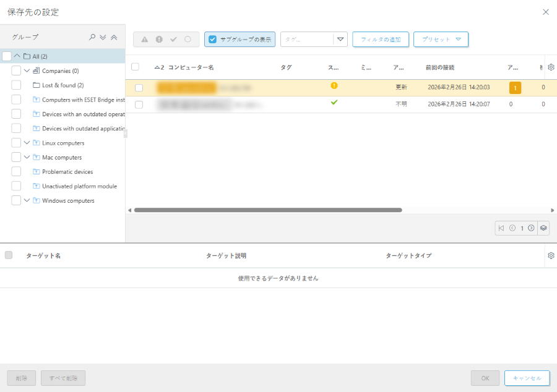557x392 pixels.
Task: Select all targets with target table checkbox
Action: [9, 255]
